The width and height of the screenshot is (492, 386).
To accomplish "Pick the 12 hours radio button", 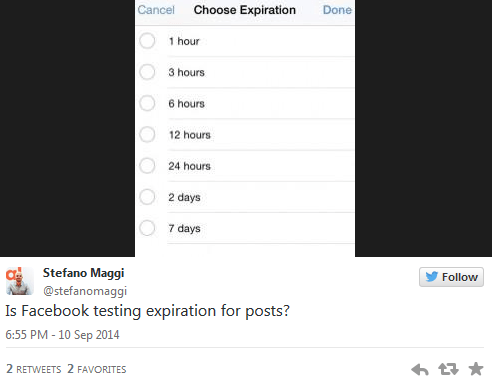I will pos(147,135).
